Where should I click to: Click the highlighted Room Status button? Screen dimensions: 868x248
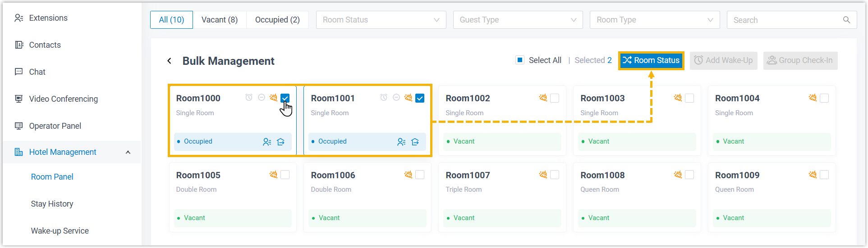(651, 60)
